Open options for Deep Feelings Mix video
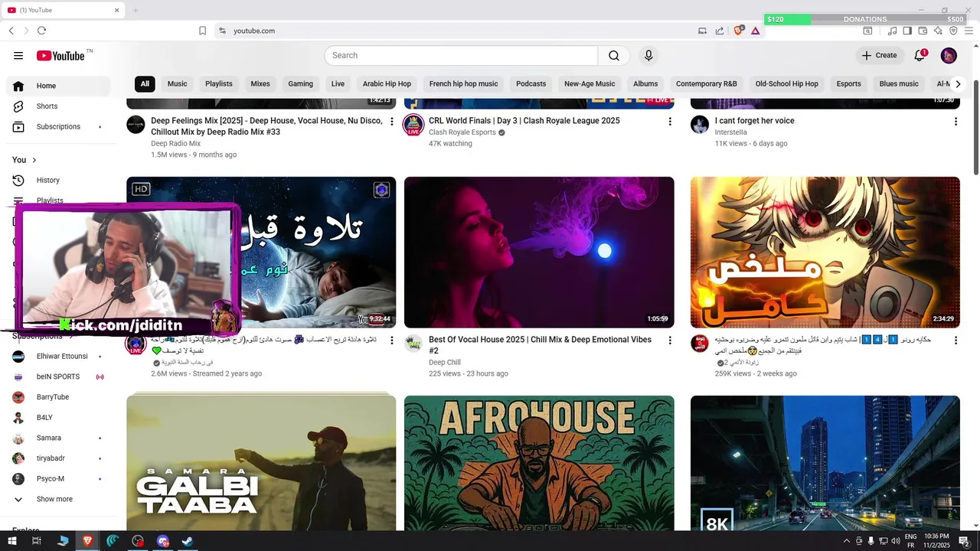980x551 pixels. (392, 122)
